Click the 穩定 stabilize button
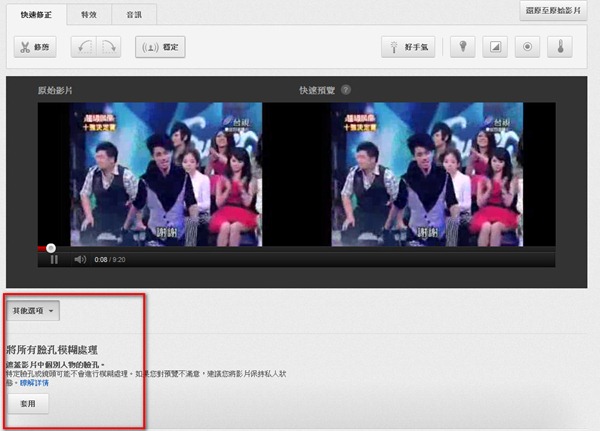This screenshot has height=431, width=600. (x=160, y=47)
